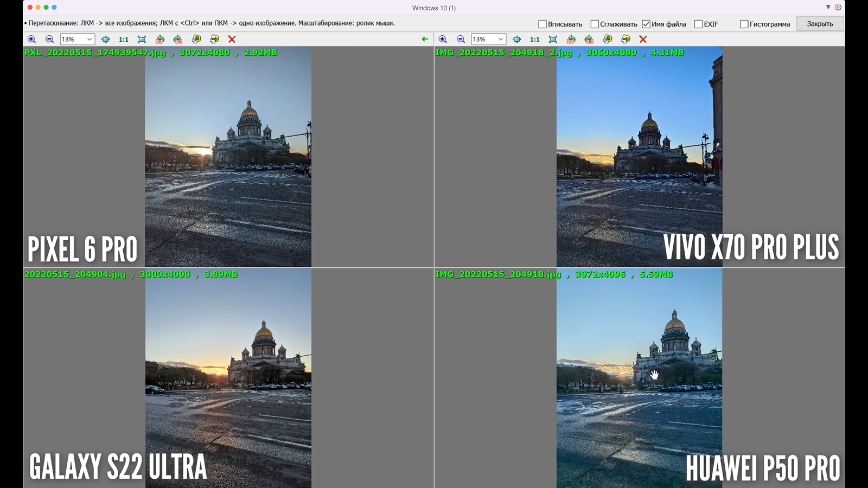This screenshot has height=488, width=868.
Task: Click file name PXL_20220515_174939547.jpg
Action: 95,53
